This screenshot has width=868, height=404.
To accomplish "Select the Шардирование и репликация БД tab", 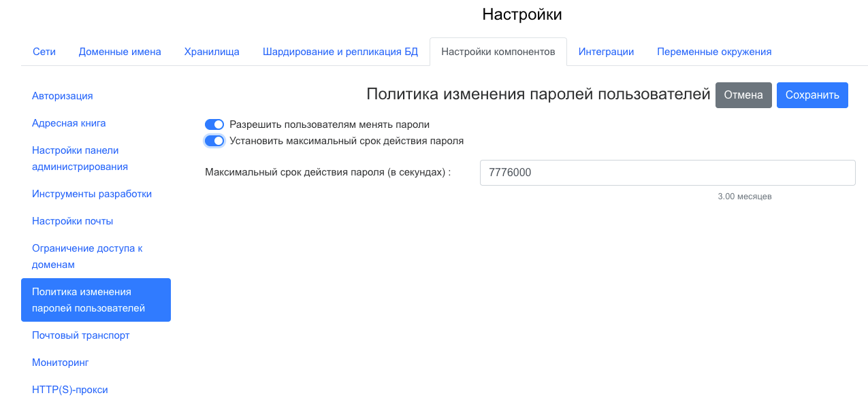I will pos(340,52).
